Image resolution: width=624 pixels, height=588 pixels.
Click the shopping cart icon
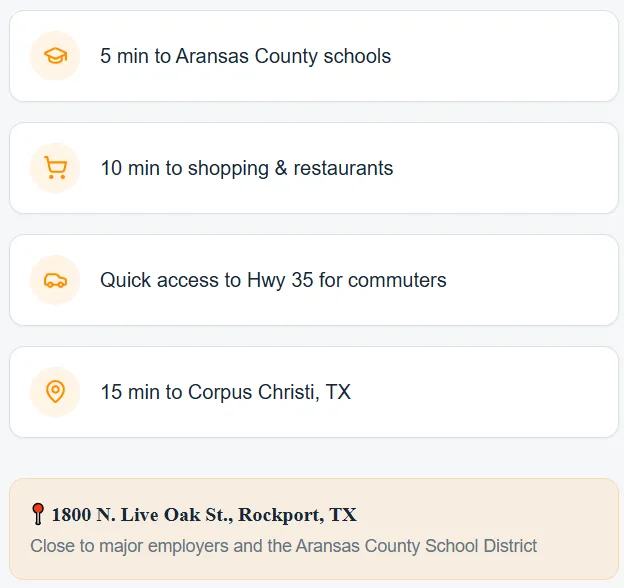point(55,168)
